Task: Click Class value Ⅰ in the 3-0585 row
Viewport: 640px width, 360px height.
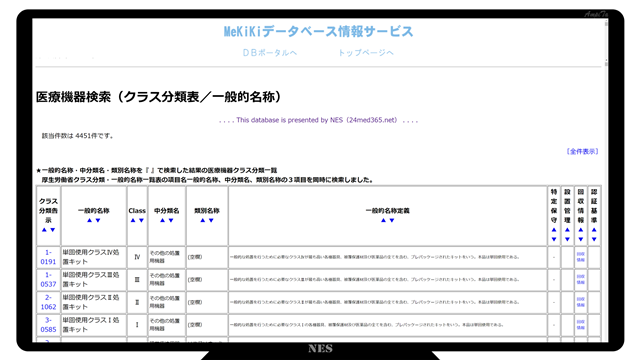Action: [137, 325]
